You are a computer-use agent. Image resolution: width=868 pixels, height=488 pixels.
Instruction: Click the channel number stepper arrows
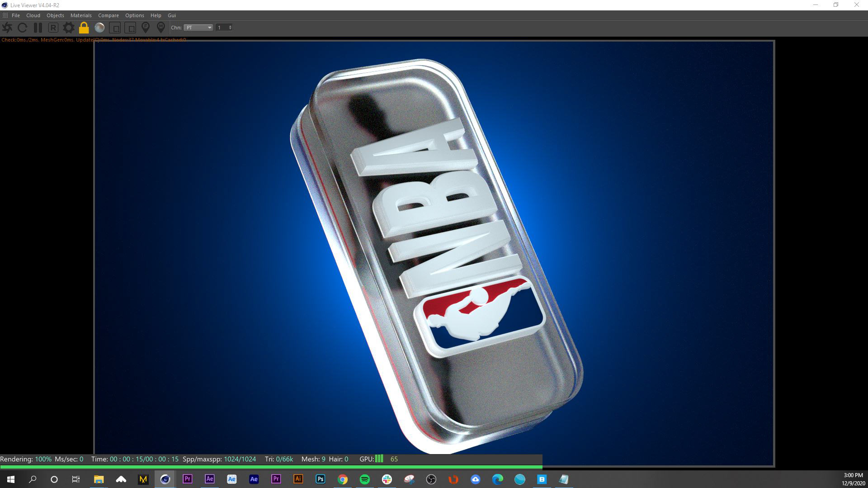click(230, 28)
